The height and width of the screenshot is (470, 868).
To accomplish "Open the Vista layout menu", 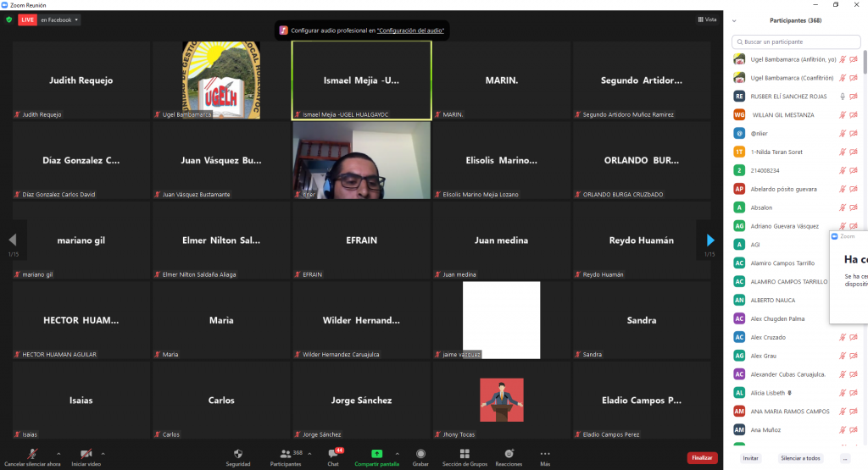I will [x=707, y=19].
